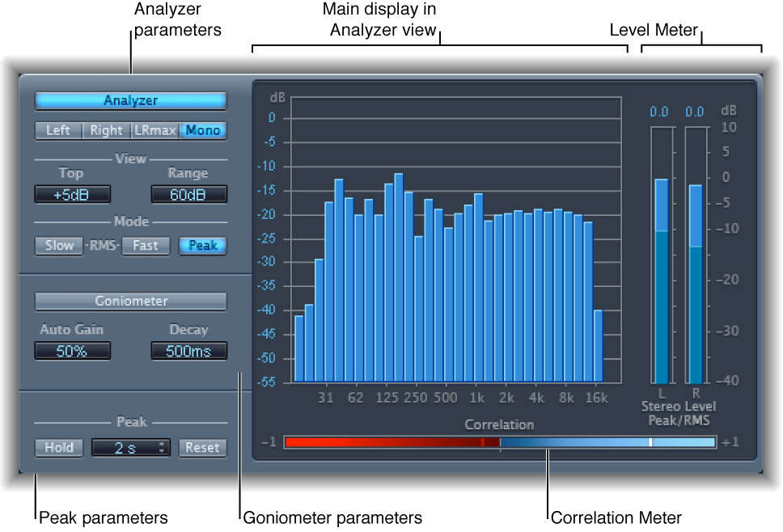783x532 pixels.
Task: Switch to the Goniometer view
Action: 130,300
